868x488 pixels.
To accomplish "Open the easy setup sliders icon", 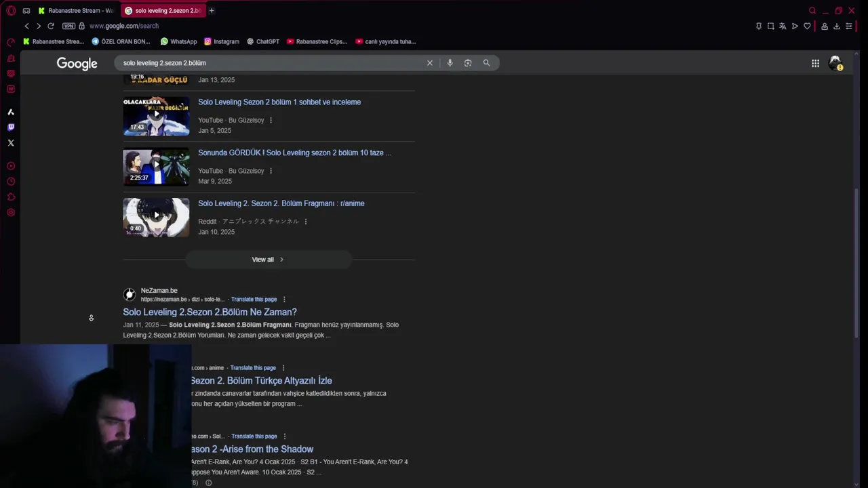I will click(848, 26).
